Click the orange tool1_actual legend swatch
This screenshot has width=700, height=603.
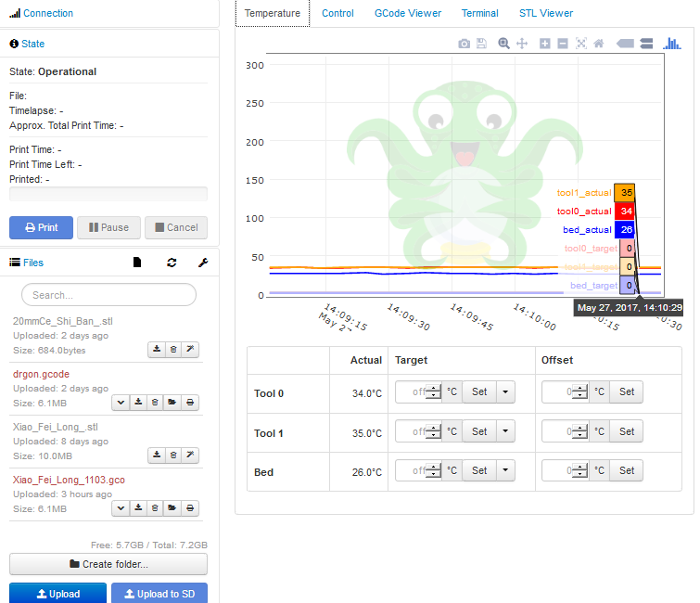[x=624, y=193]
